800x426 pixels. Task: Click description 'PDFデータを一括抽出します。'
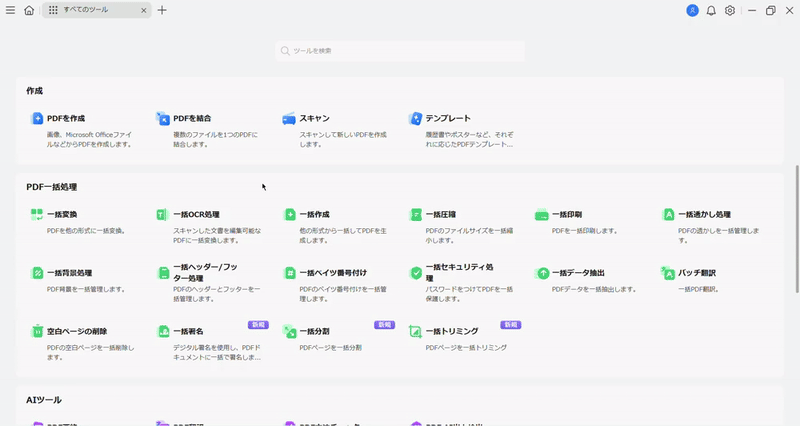point(594,289)
